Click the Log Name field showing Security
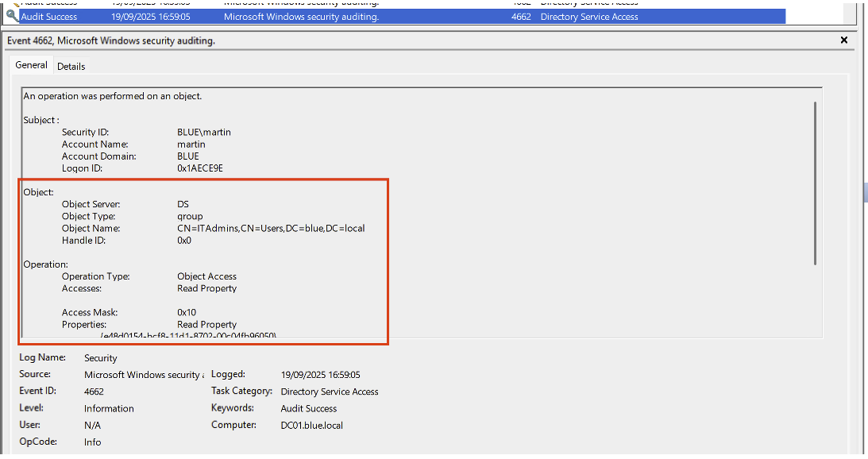The height and width of the screenshot is (459, 868). point(101,358)
